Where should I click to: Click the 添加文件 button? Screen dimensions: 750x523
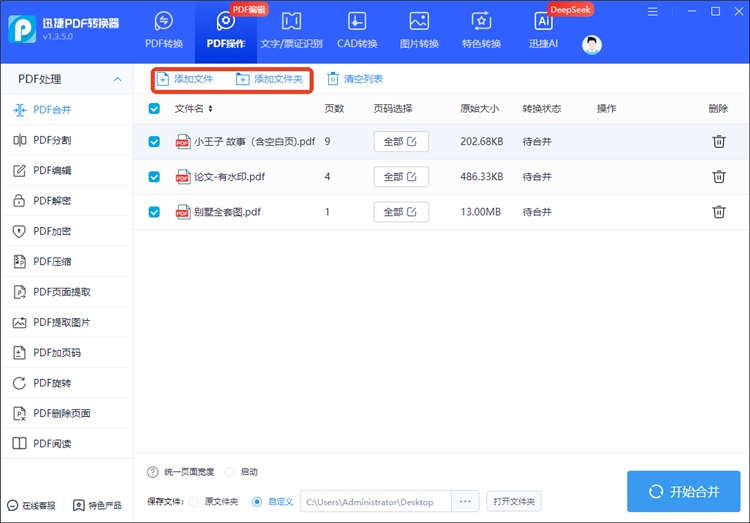(185, 79)
